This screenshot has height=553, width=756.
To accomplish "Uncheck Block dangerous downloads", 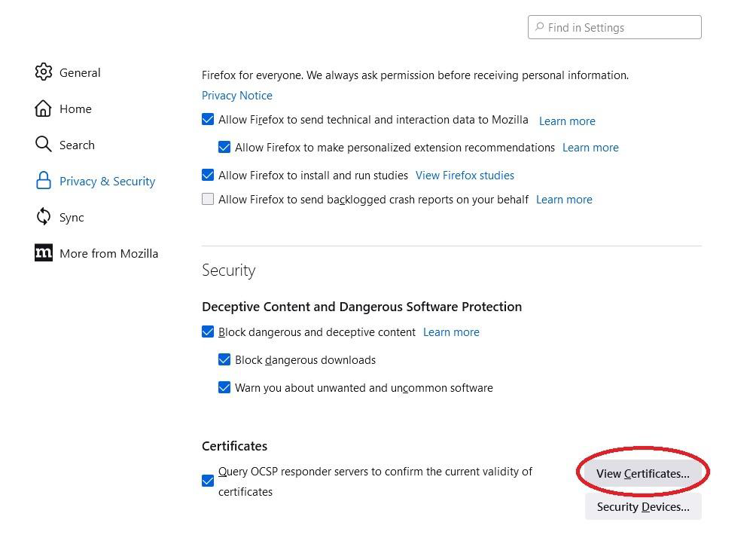I will tap(224, 359).
